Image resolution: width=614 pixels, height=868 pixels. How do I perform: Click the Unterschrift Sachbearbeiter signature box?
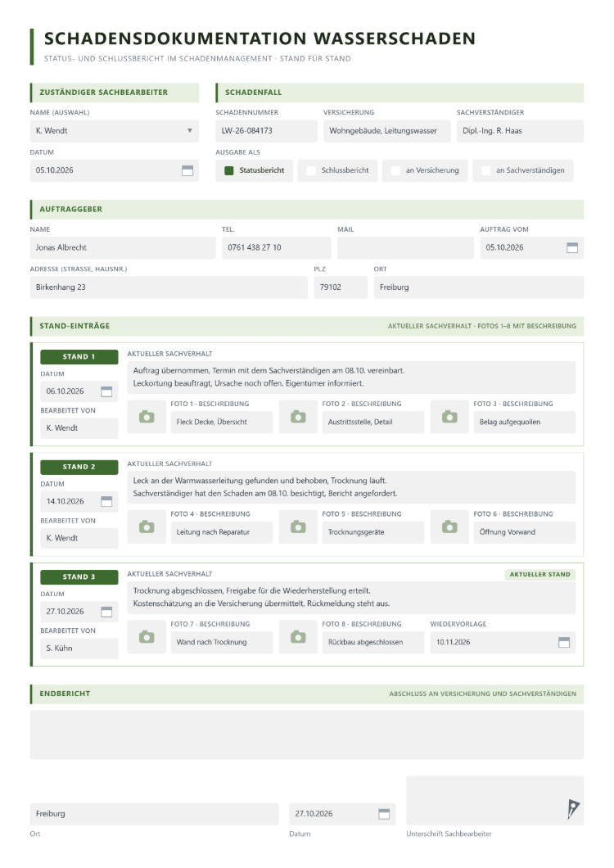coord(495,801)
